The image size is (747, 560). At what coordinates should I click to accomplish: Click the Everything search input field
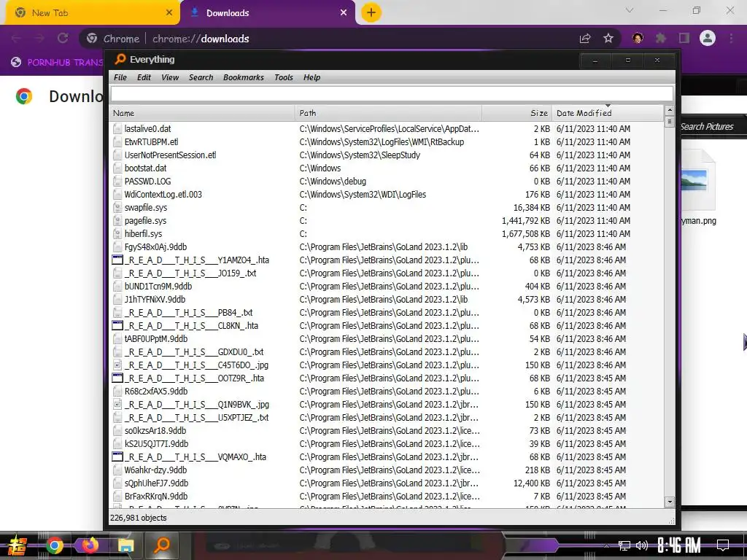click(x=392, y=94)
